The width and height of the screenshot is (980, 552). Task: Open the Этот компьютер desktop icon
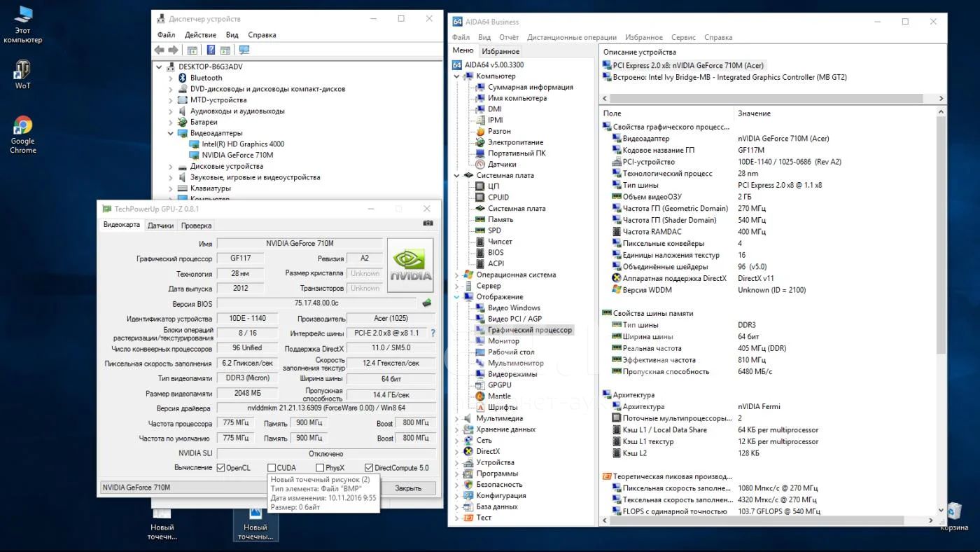click(x=22, y=25)
